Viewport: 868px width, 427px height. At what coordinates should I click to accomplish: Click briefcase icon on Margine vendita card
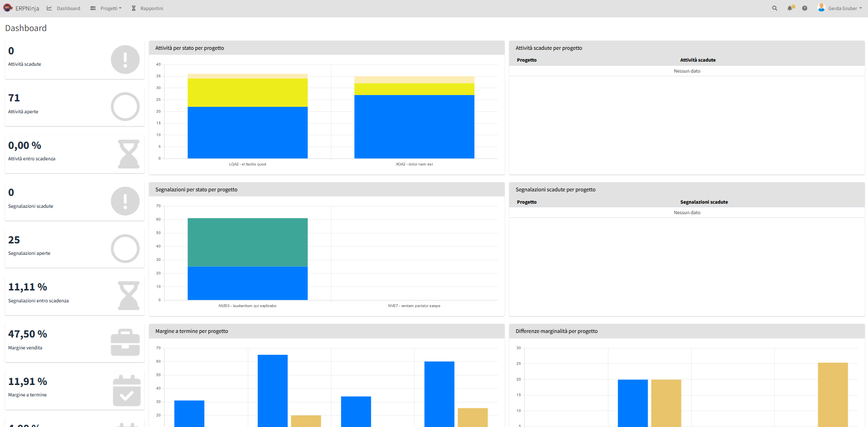[125, 343]
